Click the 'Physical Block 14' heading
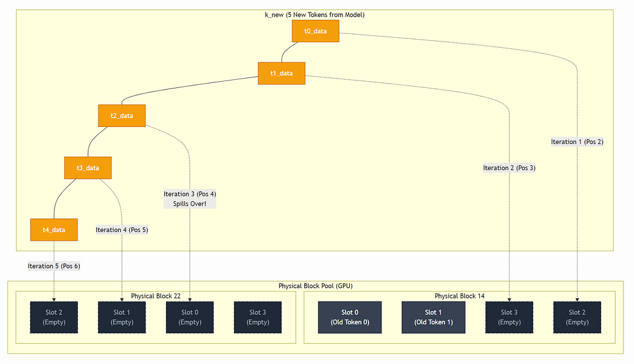Screen dimensions: 634x364 [459, 296]
